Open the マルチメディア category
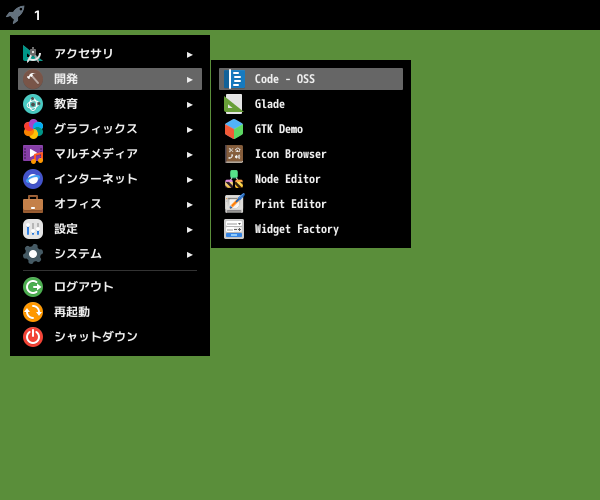This screenshot has height=500, width=600. click(x=110, y=154)
